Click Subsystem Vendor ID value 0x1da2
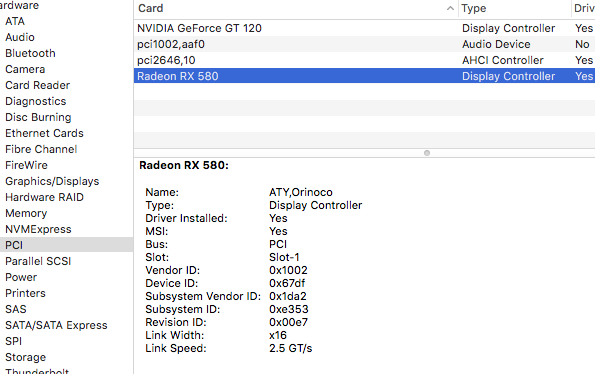 click(288, 296)
